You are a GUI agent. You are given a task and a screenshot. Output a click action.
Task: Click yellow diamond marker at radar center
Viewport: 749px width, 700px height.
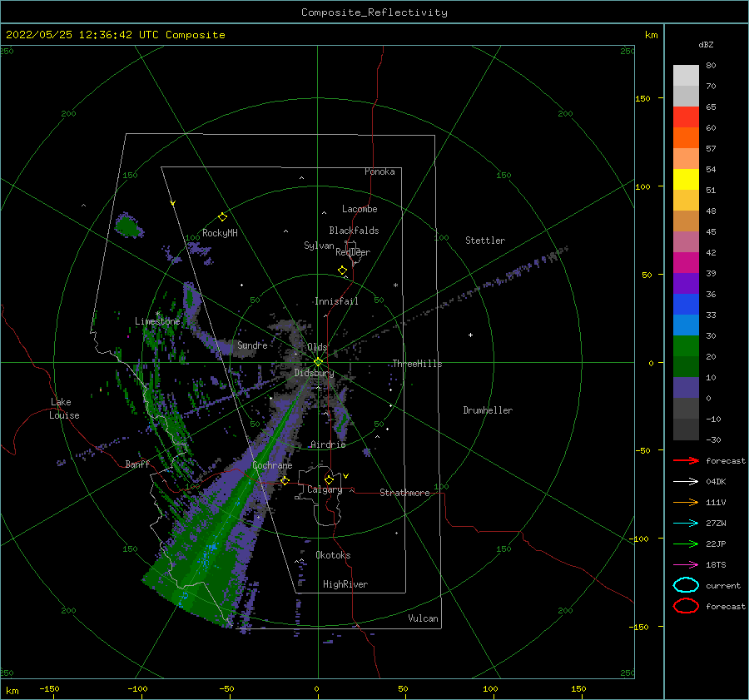point(318,362)
